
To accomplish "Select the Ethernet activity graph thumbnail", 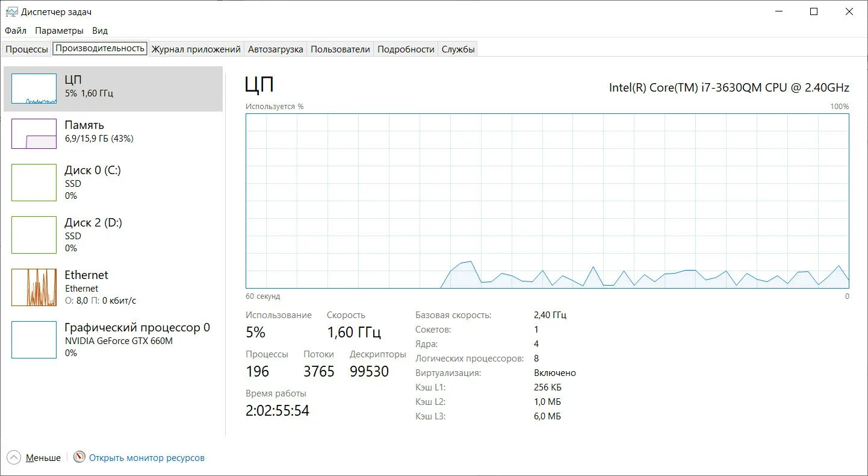I will pos(34,287).
